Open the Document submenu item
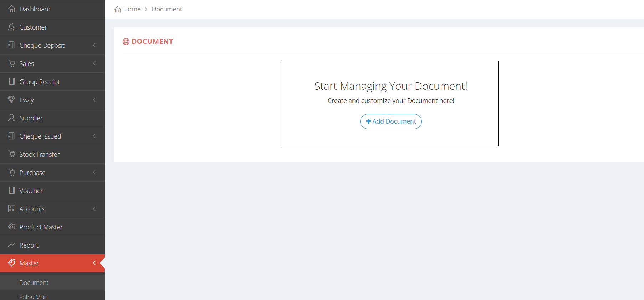The width and height of the screenshot is (644, 300). coord(34,283)
